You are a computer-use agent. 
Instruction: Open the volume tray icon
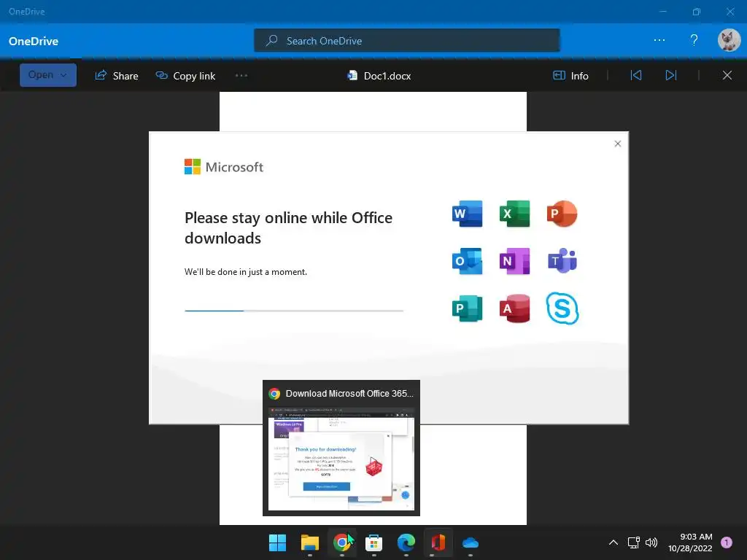click(651, 542)
